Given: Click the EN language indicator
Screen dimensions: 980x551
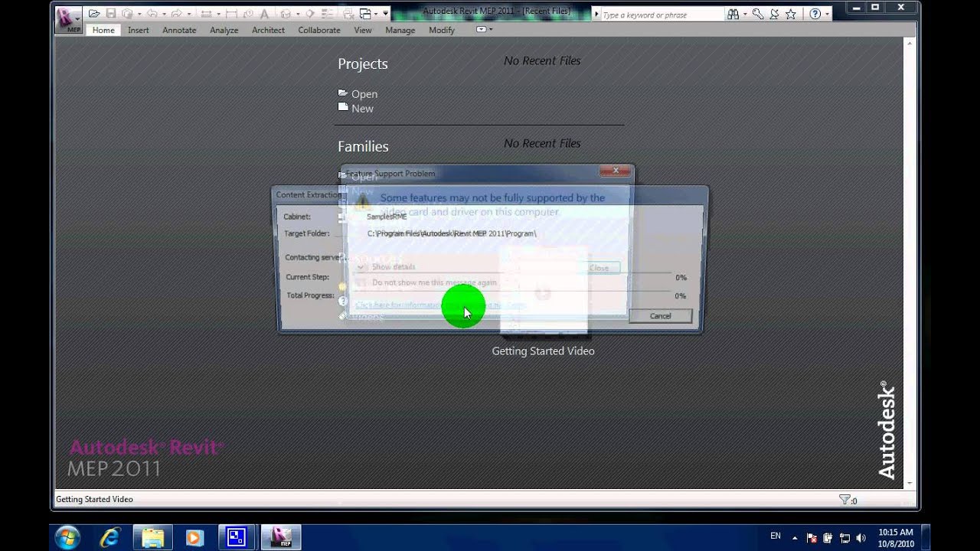Looking at the screenshot, I should [776, 536].
